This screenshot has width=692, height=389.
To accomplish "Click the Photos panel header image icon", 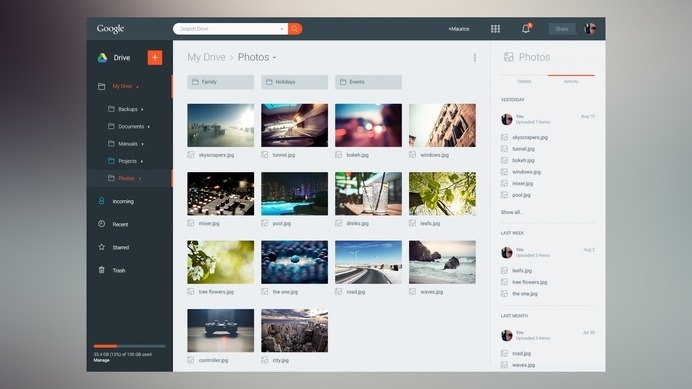I will click(509, 57).
